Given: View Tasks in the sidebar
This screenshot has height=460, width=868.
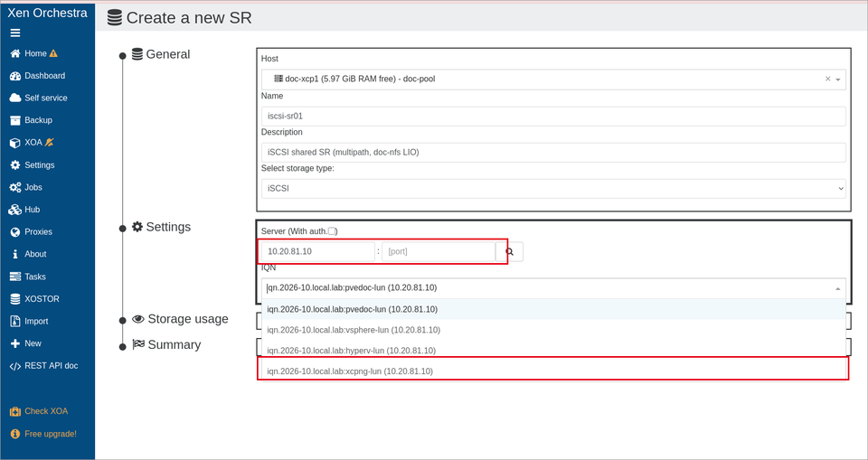Looking at the screenshot, I should pyautogui.click(x=35, y=277).
